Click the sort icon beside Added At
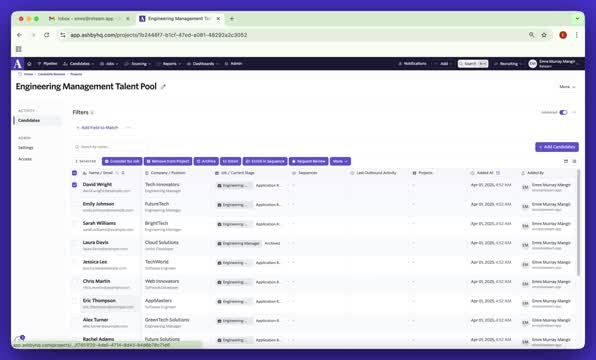The image size is (596, 360). coord(498,173)
